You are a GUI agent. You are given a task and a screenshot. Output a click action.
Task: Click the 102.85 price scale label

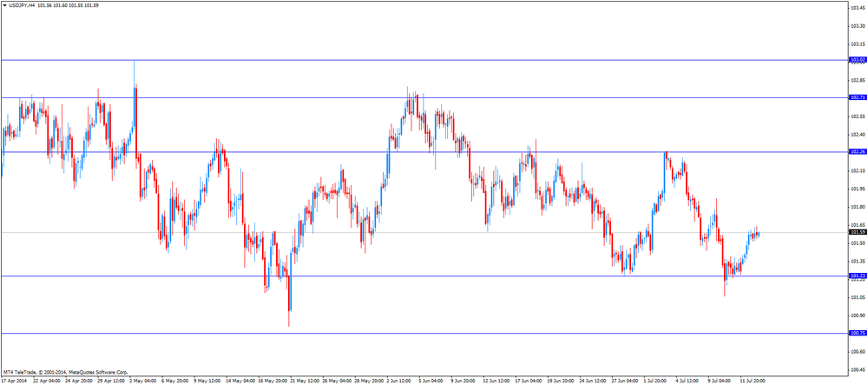coord(858,80)
